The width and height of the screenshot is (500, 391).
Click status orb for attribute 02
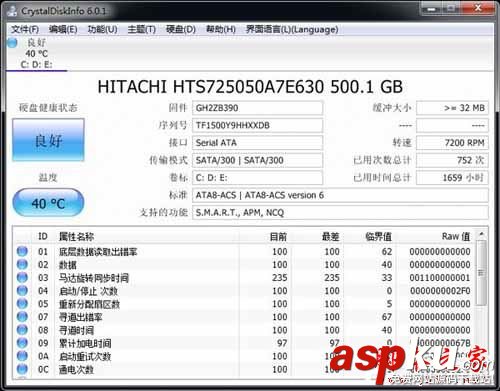[22, 264]
